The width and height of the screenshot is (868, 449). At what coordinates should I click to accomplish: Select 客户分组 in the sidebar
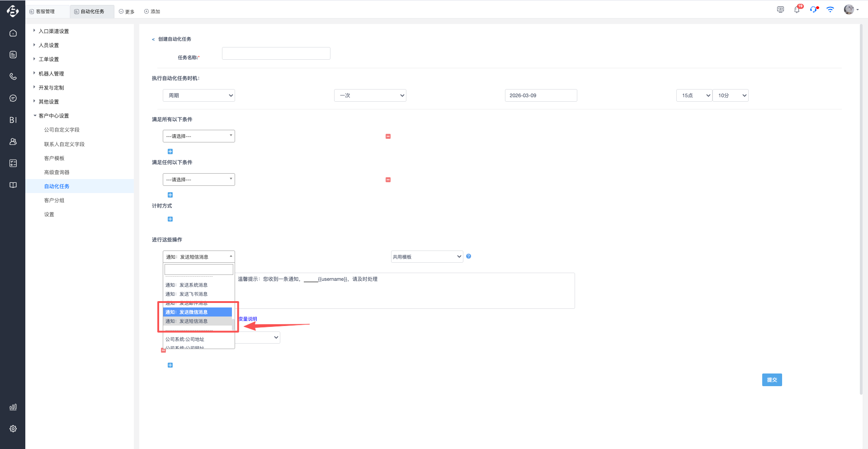click(54, 200)
